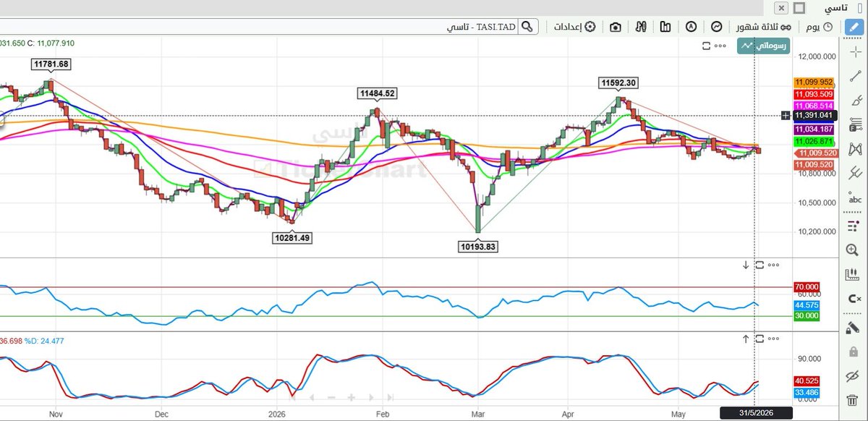The image size is (868, 421).
Task: Open RSI panel three-dot menu
Action: tap(773, 265)
